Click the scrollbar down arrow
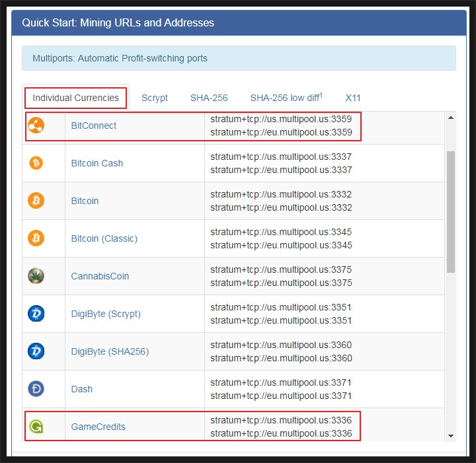Screen dimensions: 476x463 (x=451, y=436)
